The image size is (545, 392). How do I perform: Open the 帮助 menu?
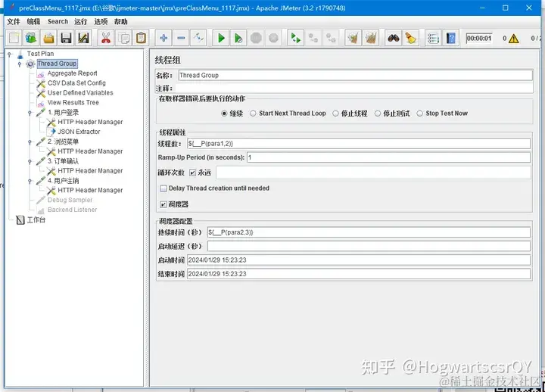coord(120,21)
